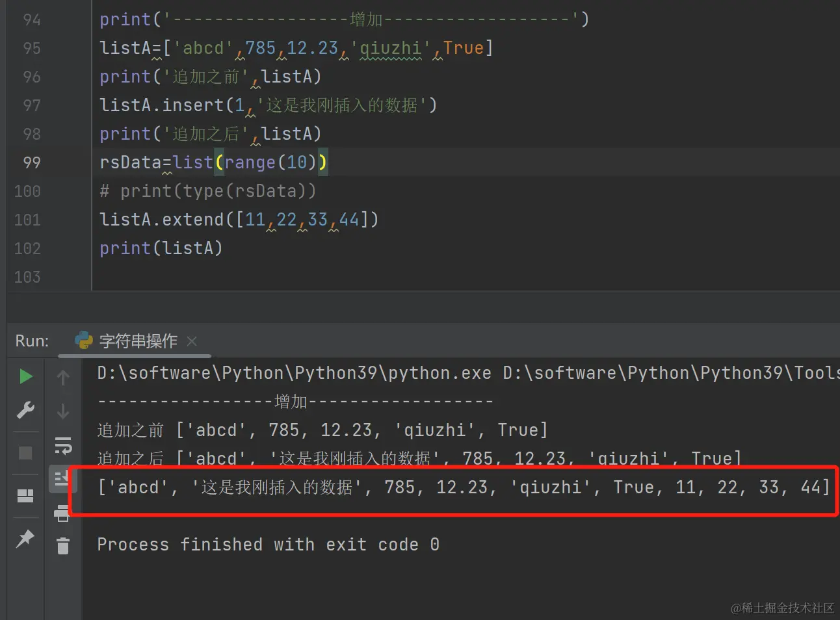
Task: Click the listA.extend([11,22,33,44]) line
Action: point(239,220)
